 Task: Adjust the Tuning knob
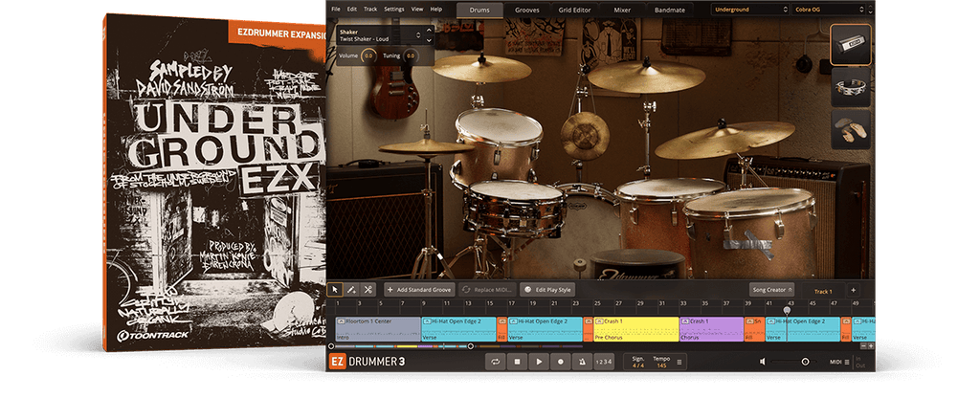click(410, 56)
